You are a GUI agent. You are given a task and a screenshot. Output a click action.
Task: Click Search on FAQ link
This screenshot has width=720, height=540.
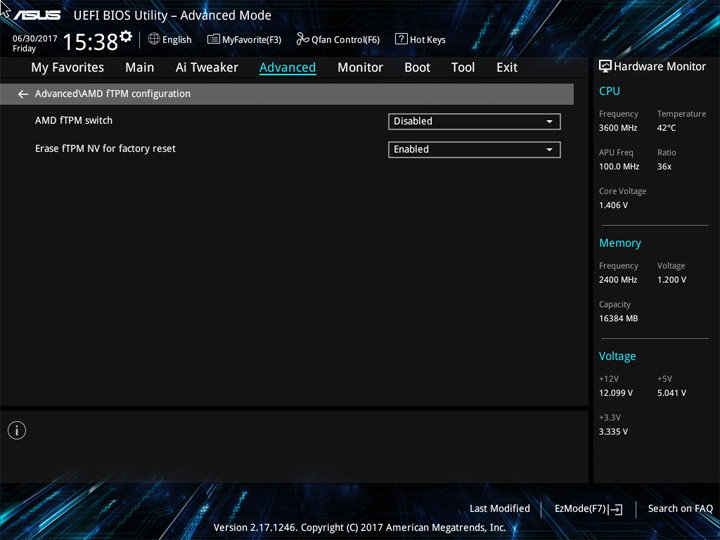(x=680, y=509)
